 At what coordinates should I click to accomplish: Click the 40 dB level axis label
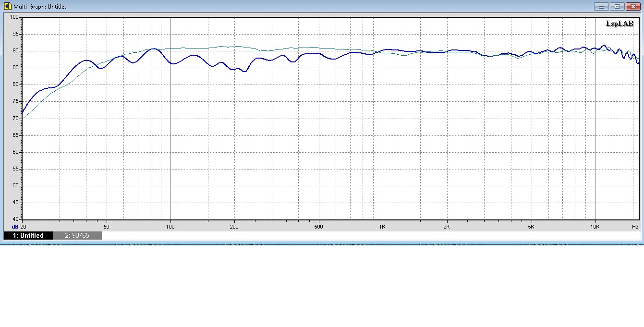coord(15,219)
